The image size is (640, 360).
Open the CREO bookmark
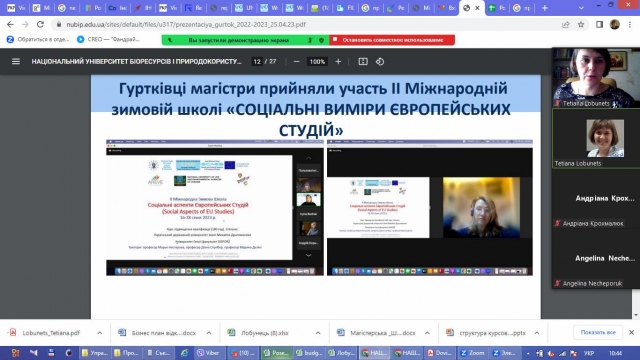tap(109, 40)
